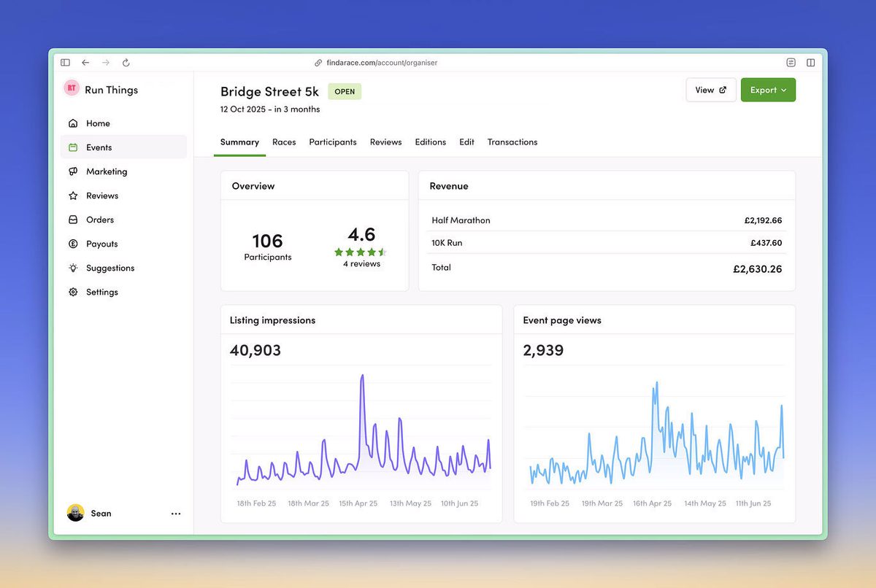Screen dimensions: 876x588
Task: Go back to previous page
Action: [85, 63]
